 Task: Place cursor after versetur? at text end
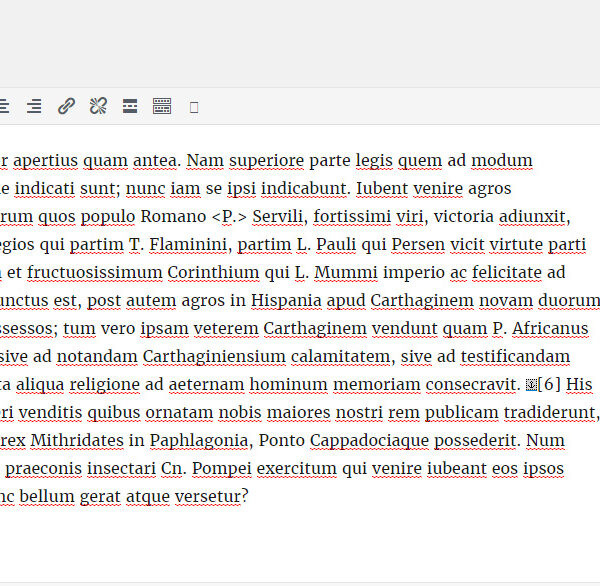point(249,496)
